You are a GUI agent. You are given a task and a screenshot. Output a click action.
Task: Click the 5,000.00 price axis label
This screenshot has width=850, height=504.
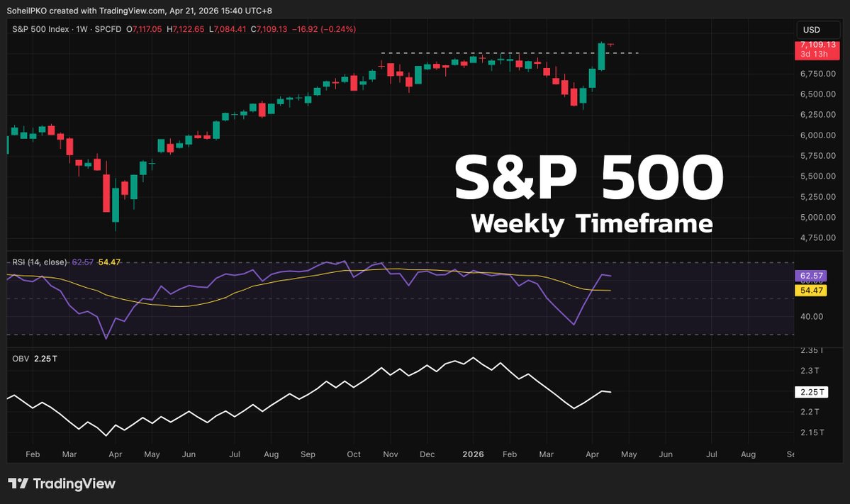(x=818, y=218)
